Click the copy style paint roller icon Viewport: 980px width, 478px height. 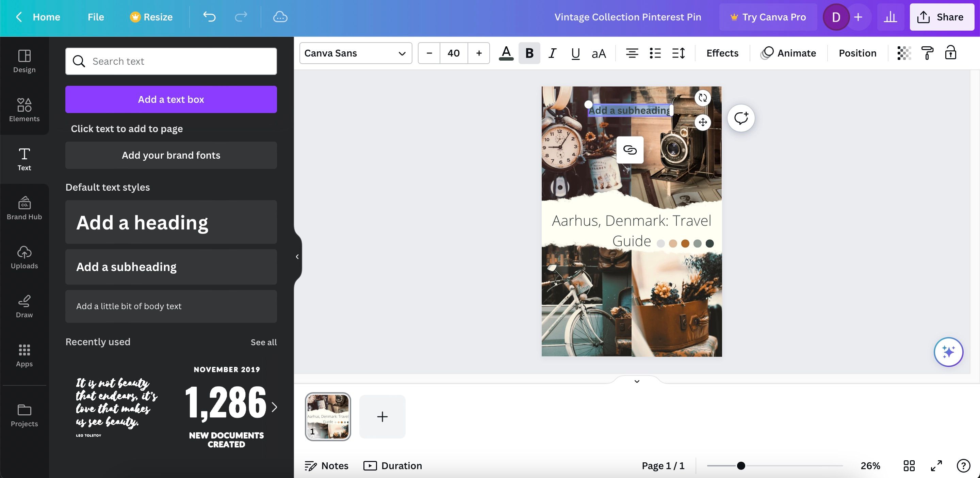coord(927,53)
